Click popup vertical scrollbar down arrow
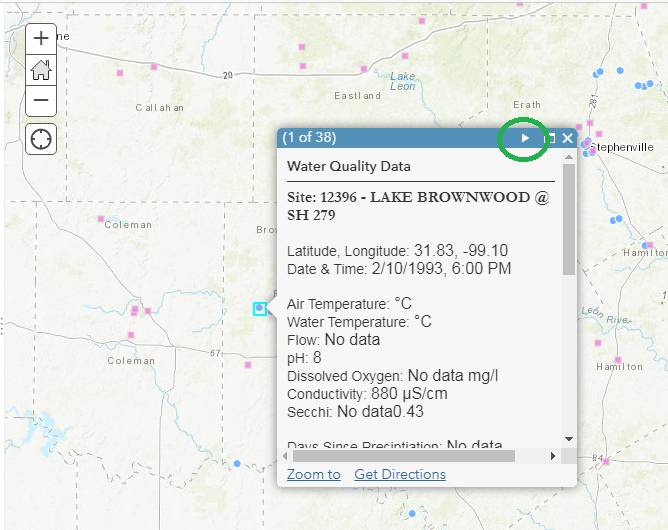This screenshot has height=530, width=668. [569, 439]
